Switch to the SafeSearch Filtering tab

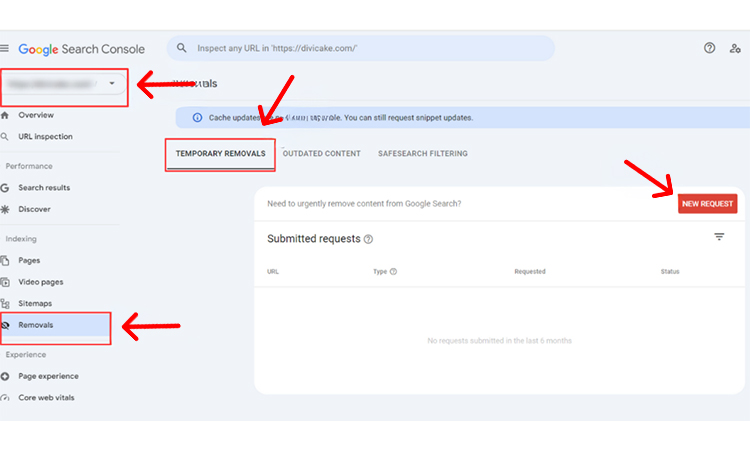(x=423, y=154)
